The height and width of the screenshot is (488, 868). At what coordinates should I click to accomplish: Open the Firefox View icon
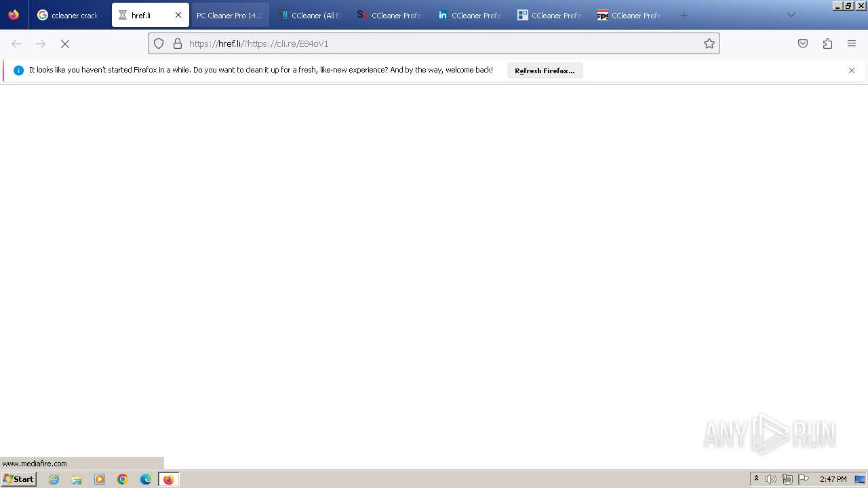click(14, 15)
